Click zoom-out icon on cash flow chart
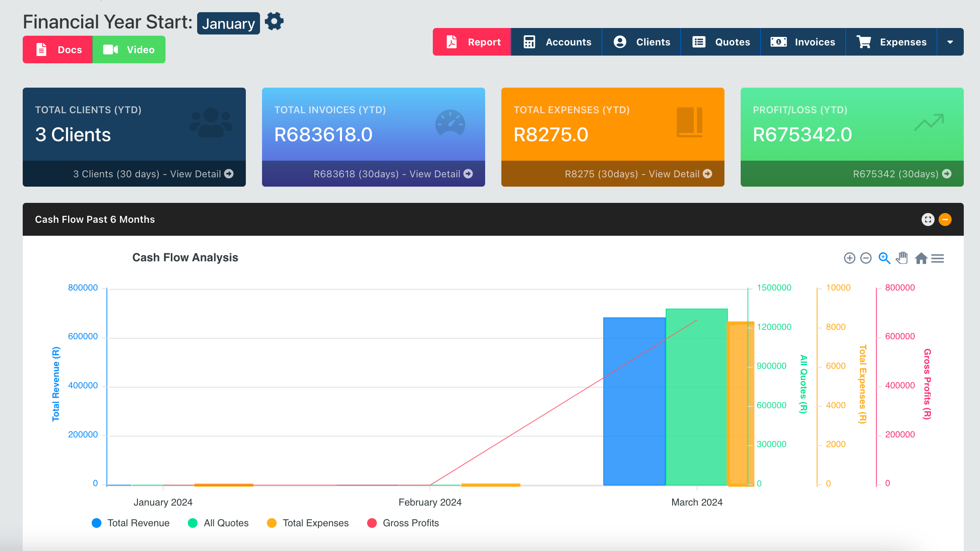This screenshot has width=980, height=551. point(867,258)
